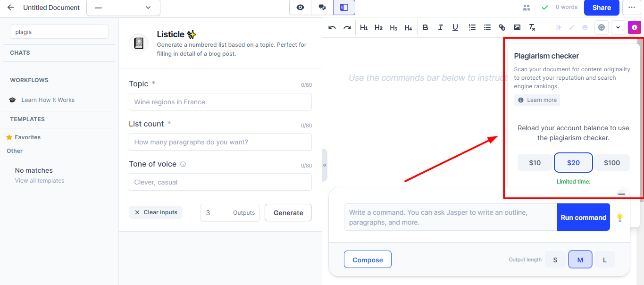The height and width of the screenshot is (285, 644).
Task: Open the WORKFLOWS section
Action: pos(29,80)
